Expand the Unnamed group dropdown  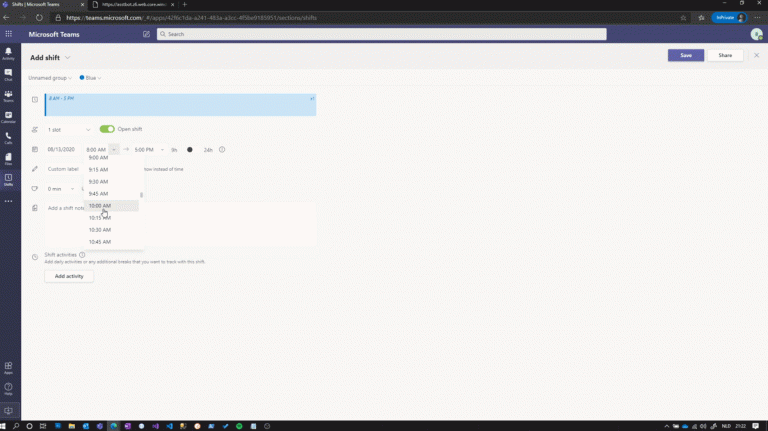click(x=51, y=77)
